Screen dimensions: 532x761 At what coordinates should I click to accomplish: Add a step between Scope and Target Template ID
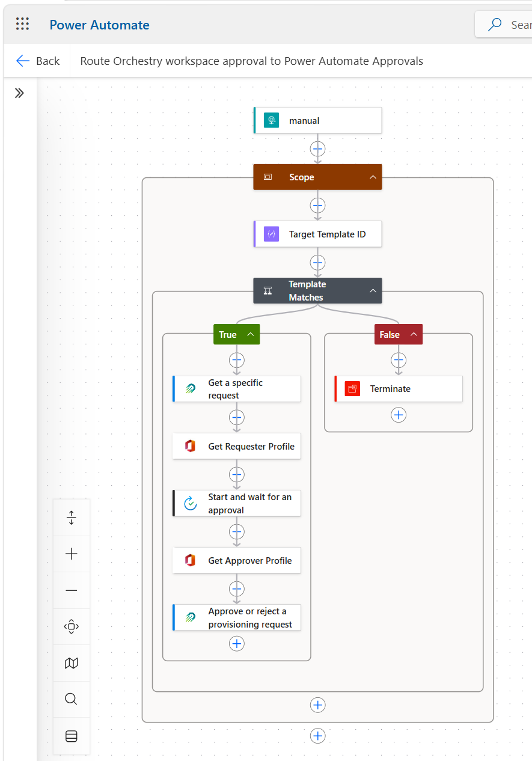point(317,206)
